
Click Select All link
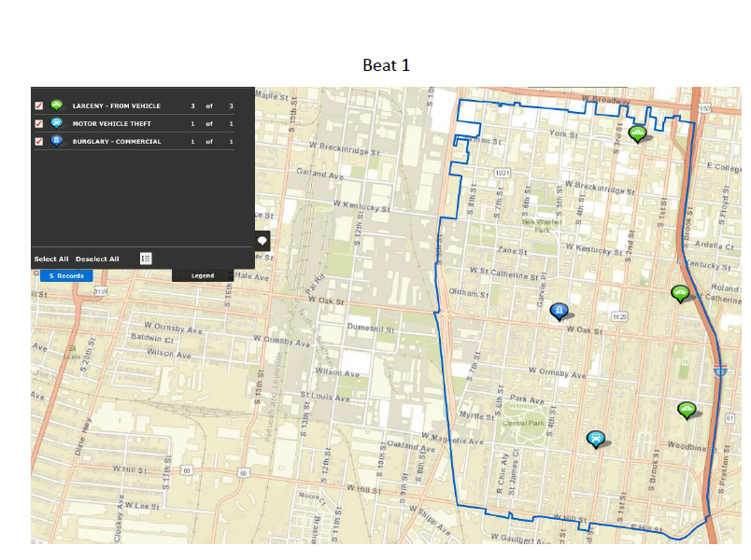[x=51, y=259]
